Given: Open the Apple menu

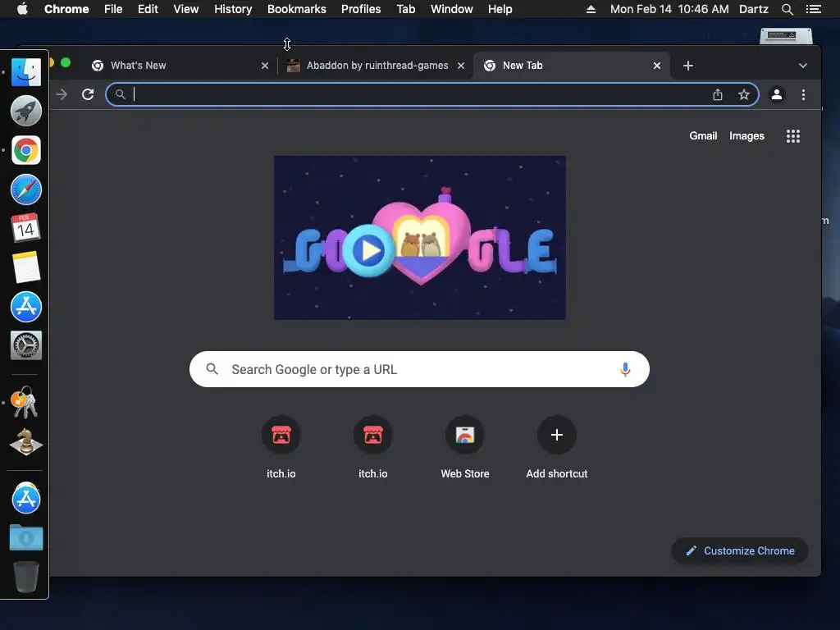Looking at the screenshot, I should click(x=22, y=9).
